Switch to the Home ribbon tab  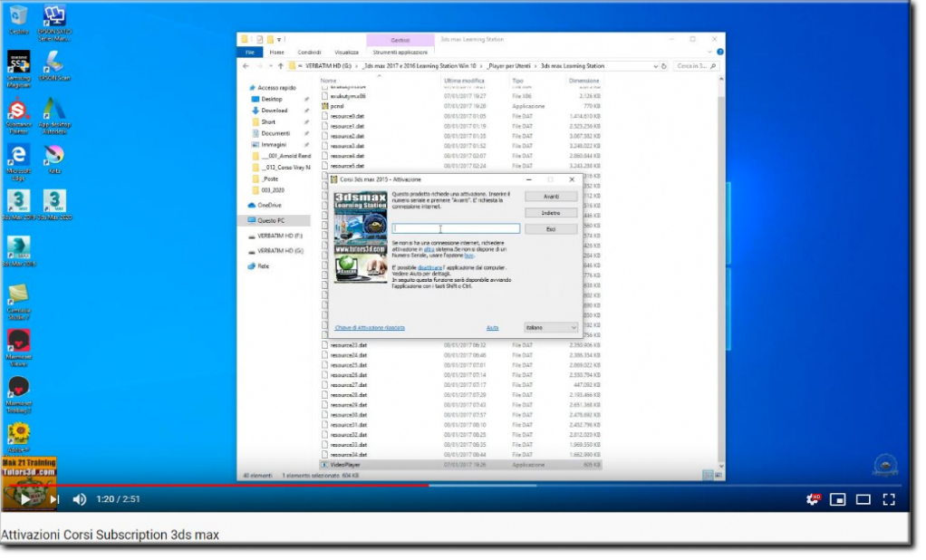(276, 52)
